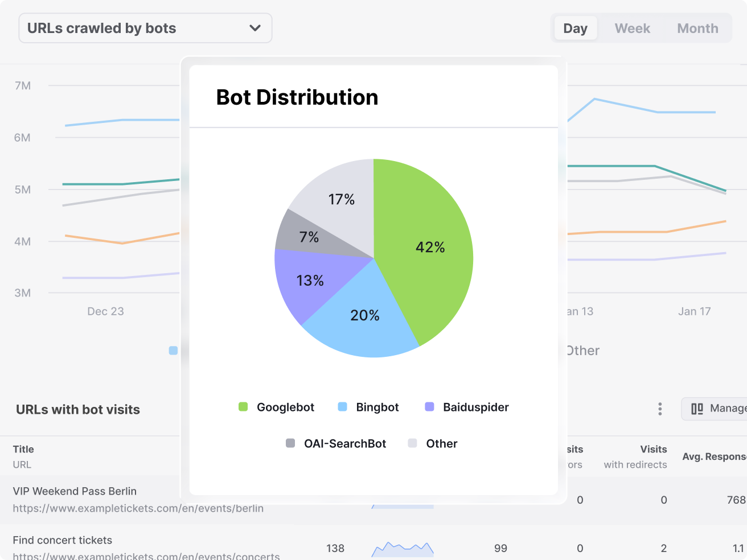Click the Manage columns button

[717, 409]
